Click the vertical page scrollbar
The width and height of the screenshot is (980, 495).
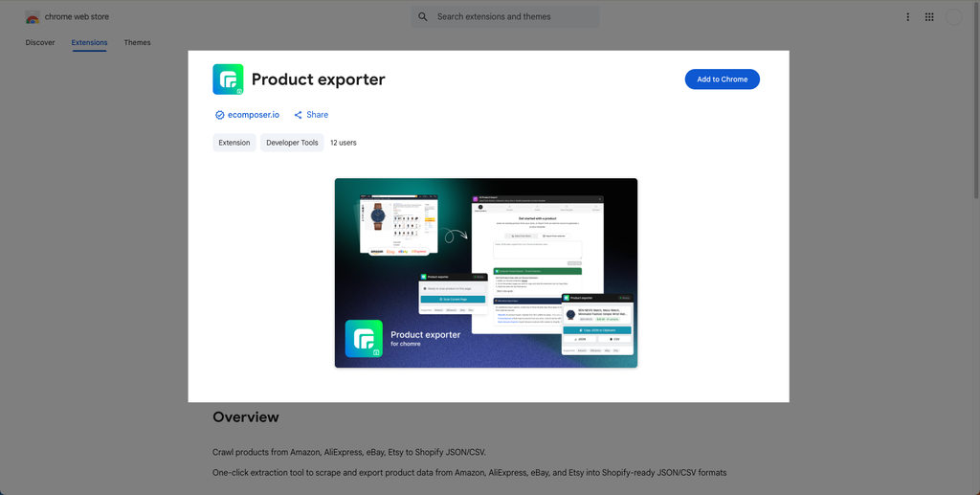976,100
